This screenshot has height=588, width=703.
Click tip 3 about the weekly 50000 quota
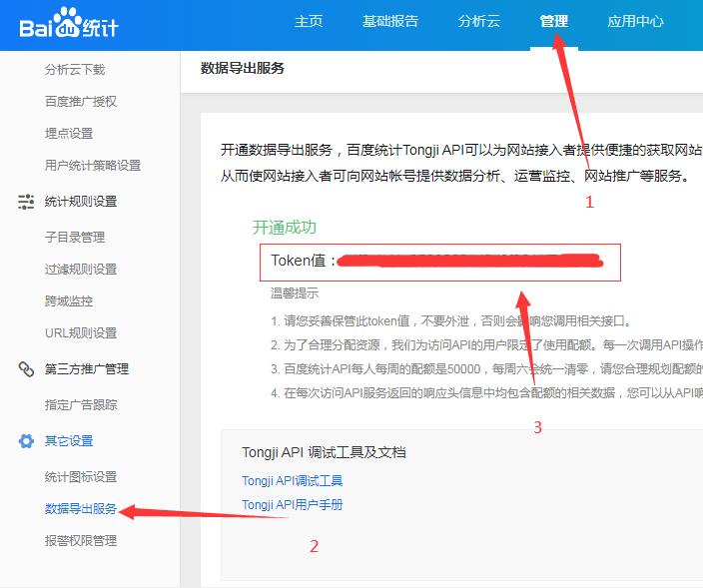click(x=486, y=369)
